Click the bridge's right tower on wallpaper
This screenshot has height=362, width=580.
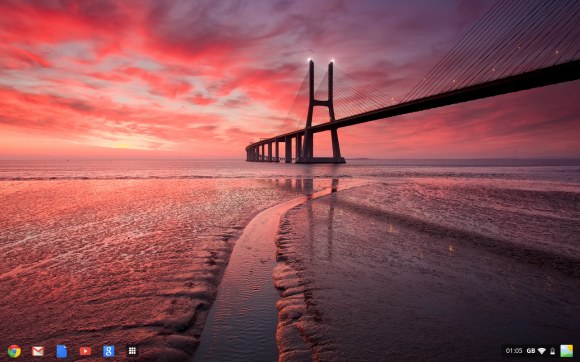(x=332, y=111)
